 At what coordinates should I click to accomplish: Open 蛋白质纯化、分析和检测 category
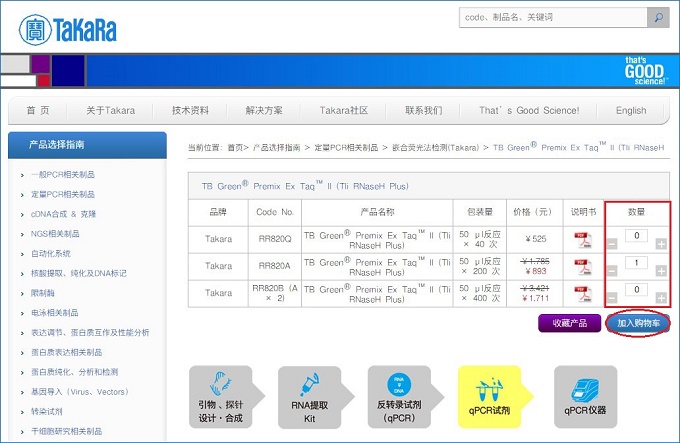(x=74, y=372)
